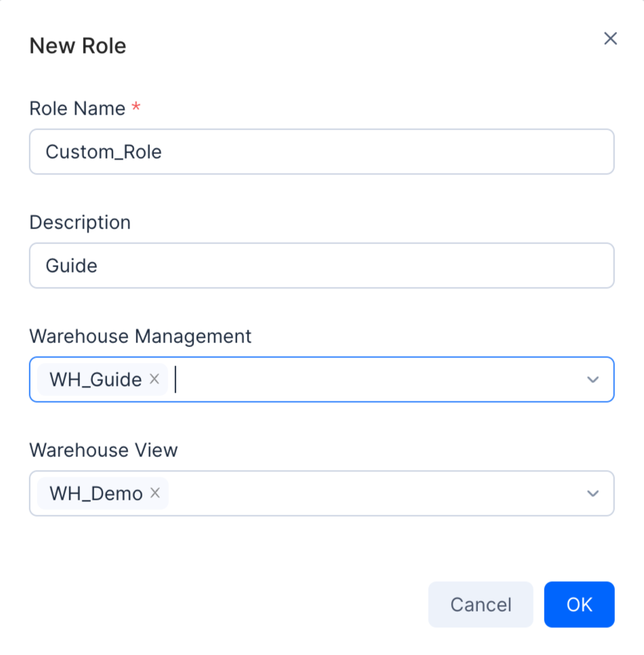
Task: Click the Warehouse View label
Action: 103,450
